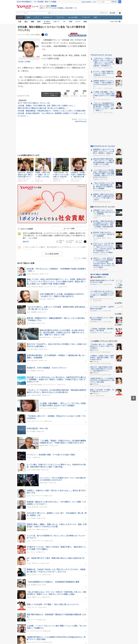Click the スポニチアネックス source link under article
138x644 pixels.
tap(80, 122)
